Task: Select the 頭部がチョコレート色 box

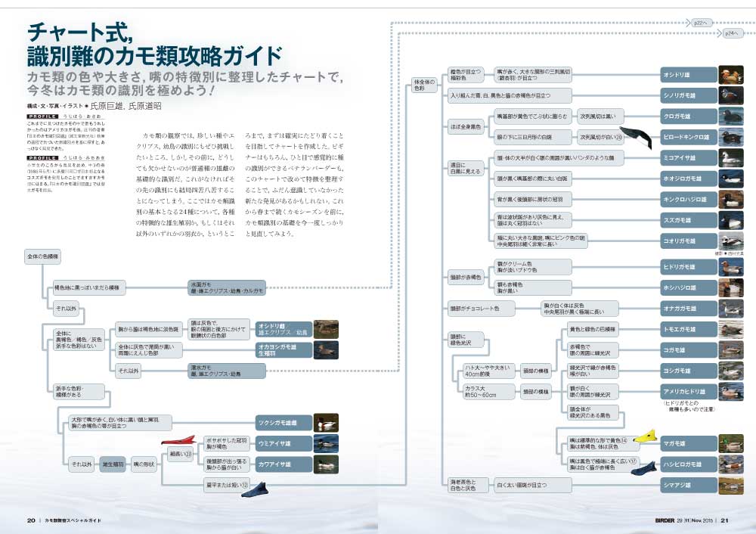Action: tap(481, 309)
